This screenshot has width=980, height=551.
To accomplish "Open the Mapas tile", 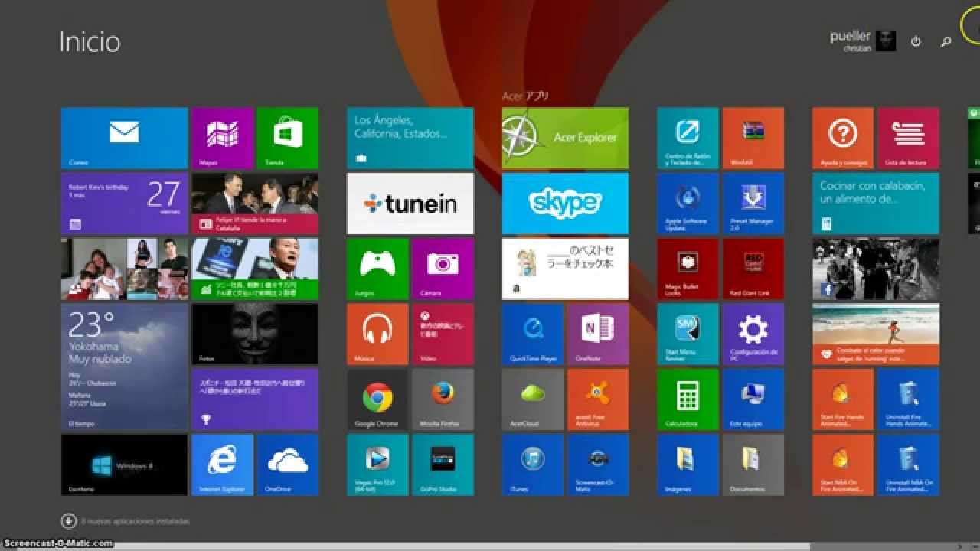I will pos(222,138).
